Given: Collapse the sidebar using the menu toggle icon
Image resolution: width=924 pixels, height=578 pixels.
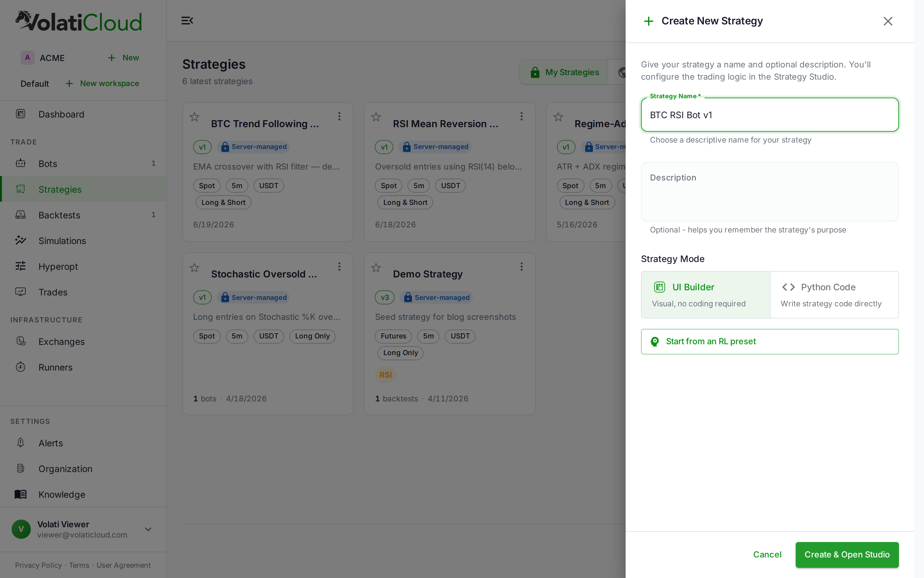Looking at the screenshot, I should [187, 21].
